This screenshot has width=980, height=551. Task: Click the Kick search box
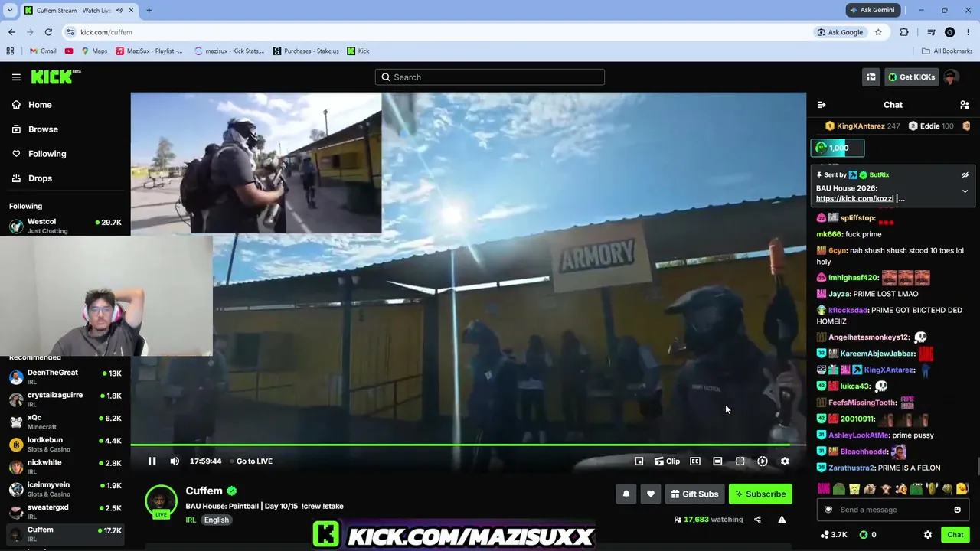490,77
